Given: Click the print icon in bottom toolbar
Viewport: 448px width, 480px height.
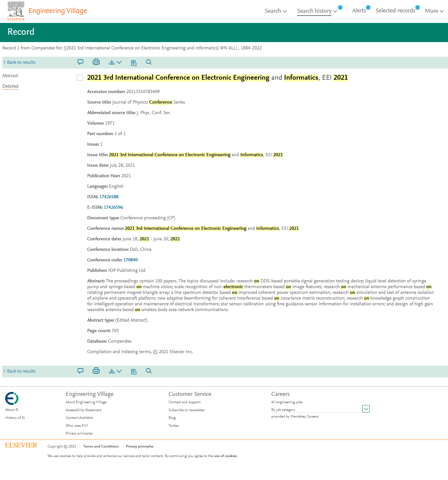Looking at the screenshot, I should pyautogui.click(x=96, y=371).
